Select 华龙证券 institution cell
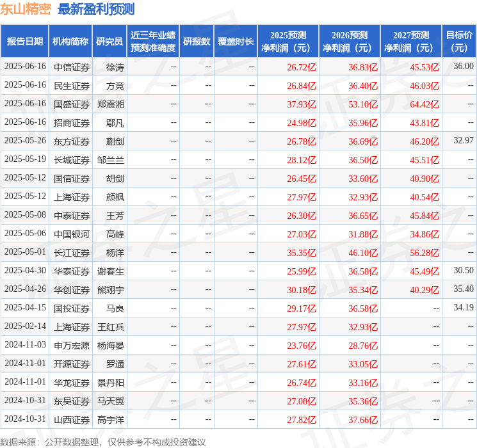Viewport: 477px width, 448px height. [x=72, y=383]
